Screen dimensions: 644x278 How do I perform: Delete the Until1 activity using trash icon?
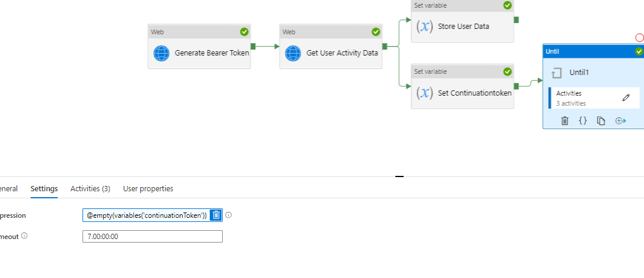(564, 120)
